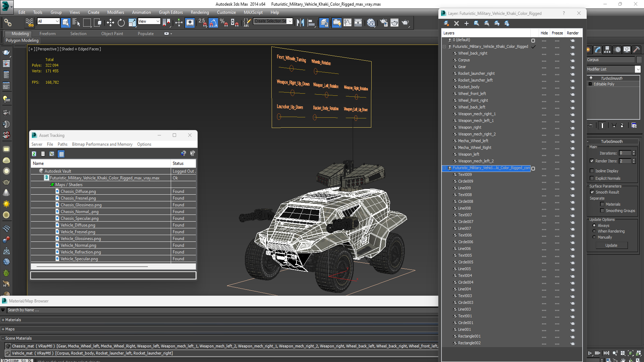Open Paths menu in Asset Tracking
644x362 pixels.
click(x=62, y=144)
